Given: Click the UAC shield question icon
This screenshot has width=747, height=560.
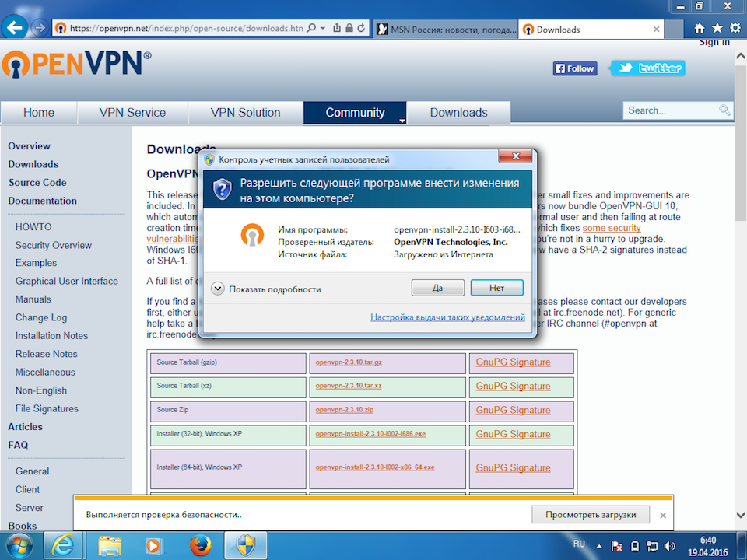Looking at the screenshot, I should click(x=222, y=189).
